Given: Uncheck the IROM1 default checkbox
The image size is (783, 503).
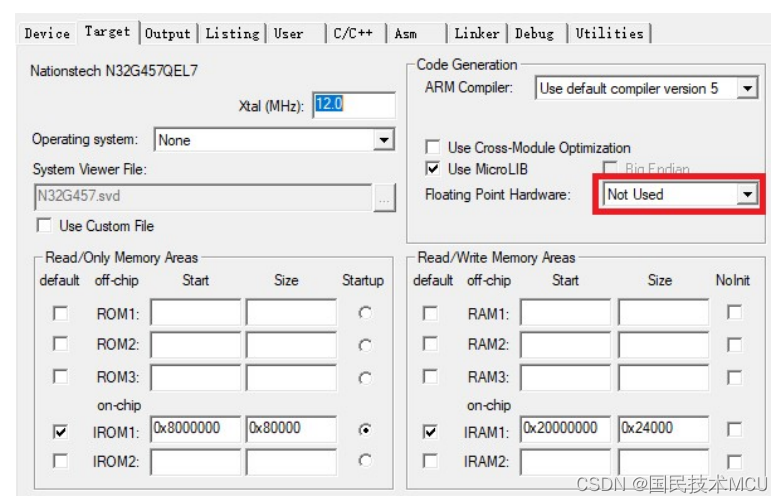Looking at the screenshot, I should 60,431.
